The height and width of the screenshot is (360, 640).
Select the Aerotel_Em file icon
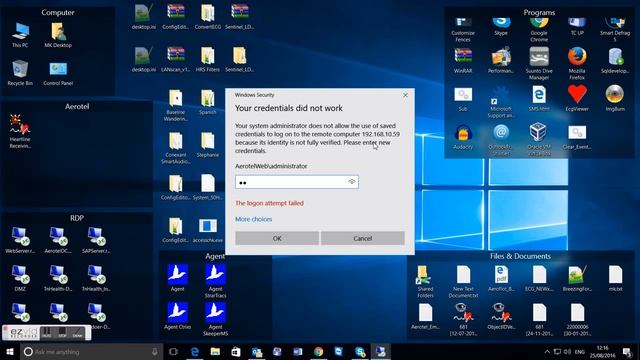(x=425, y=316)
